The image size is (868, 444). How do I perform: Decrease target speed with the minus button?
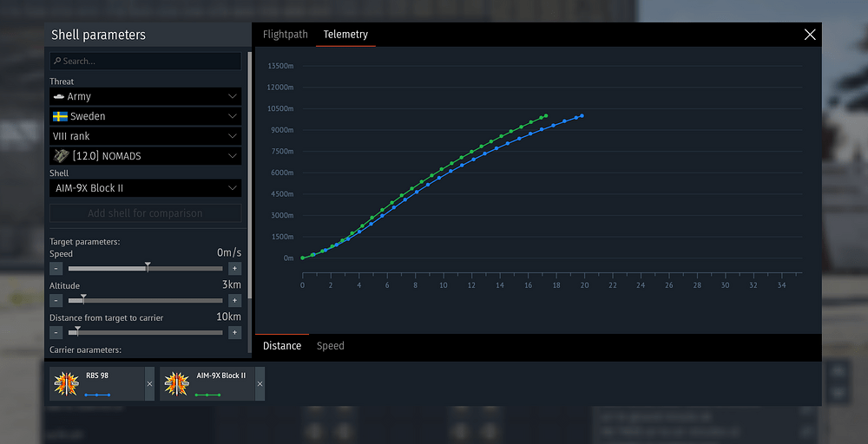coord(56,269)
